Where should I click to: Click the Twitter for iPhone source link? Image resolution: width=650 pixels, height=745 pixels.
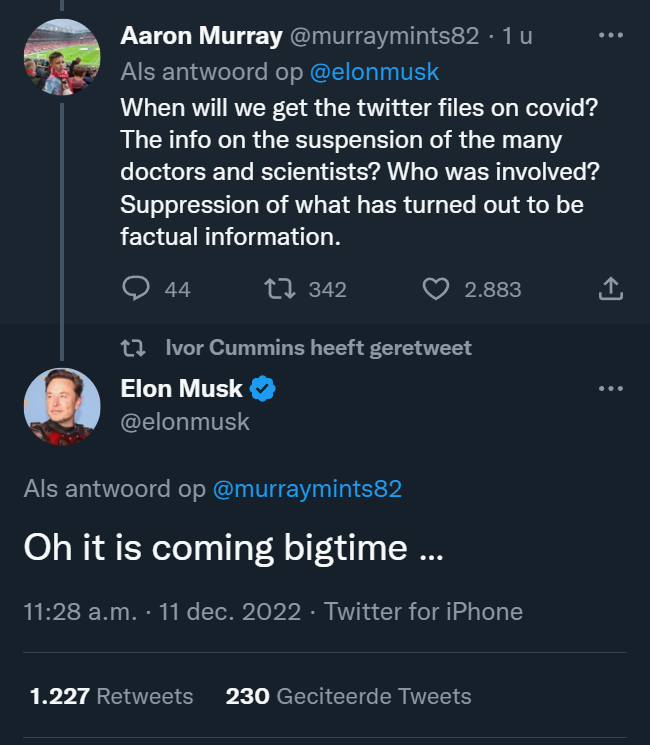point(423,611)
